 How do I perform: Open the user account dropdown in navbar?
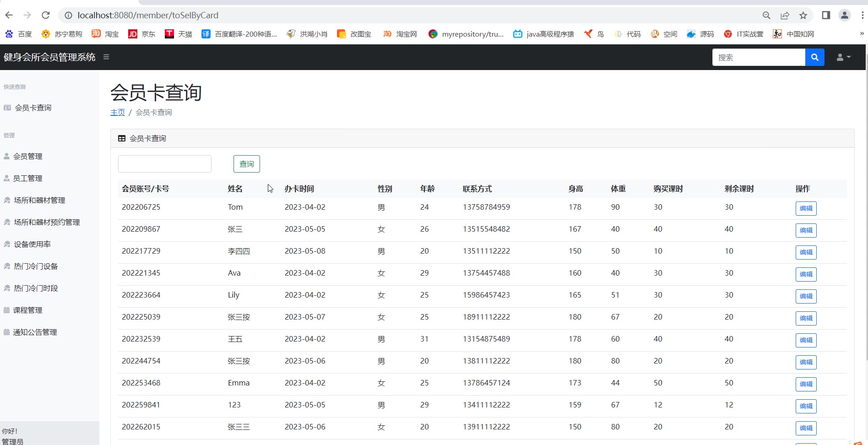(x=843, y=57)
